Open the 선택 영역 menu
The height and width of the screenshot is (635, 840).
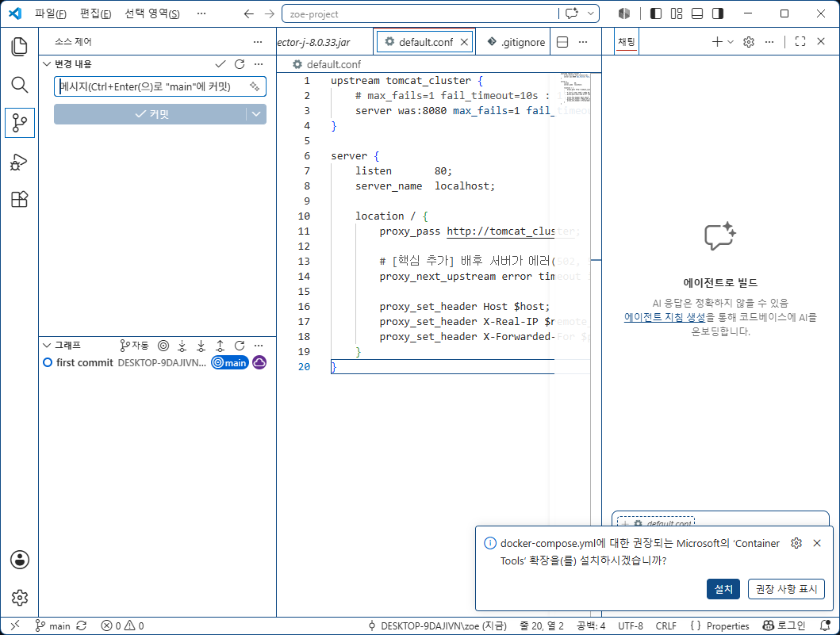pyautogui.click(x=152, y=13)
